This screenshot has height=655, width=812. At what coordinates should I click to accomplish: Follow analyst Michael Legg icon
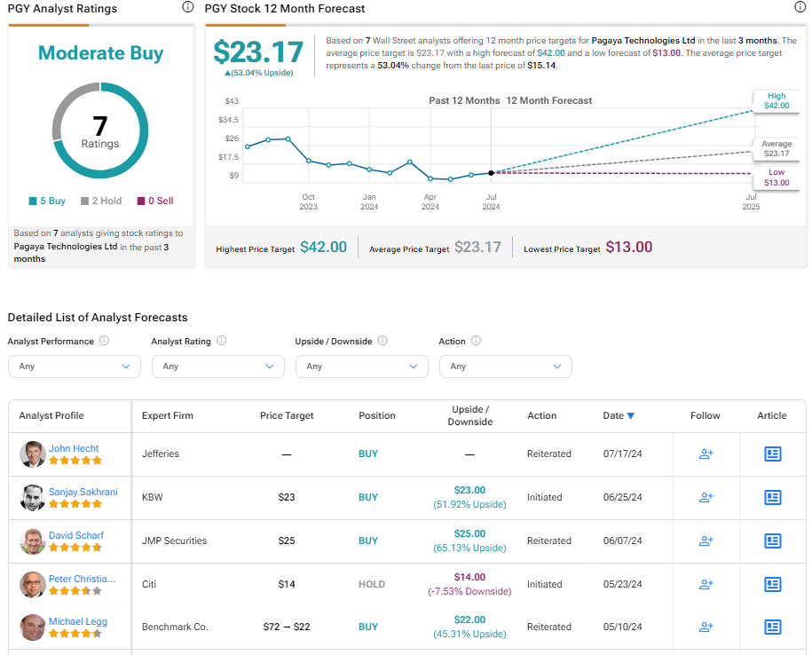(706, 627)
